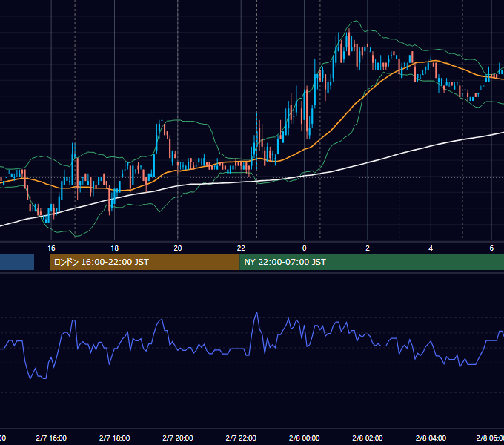Click the "0" midnight label on price chart axis
Screen dimensions: 504x445
[x=305, y=248]
